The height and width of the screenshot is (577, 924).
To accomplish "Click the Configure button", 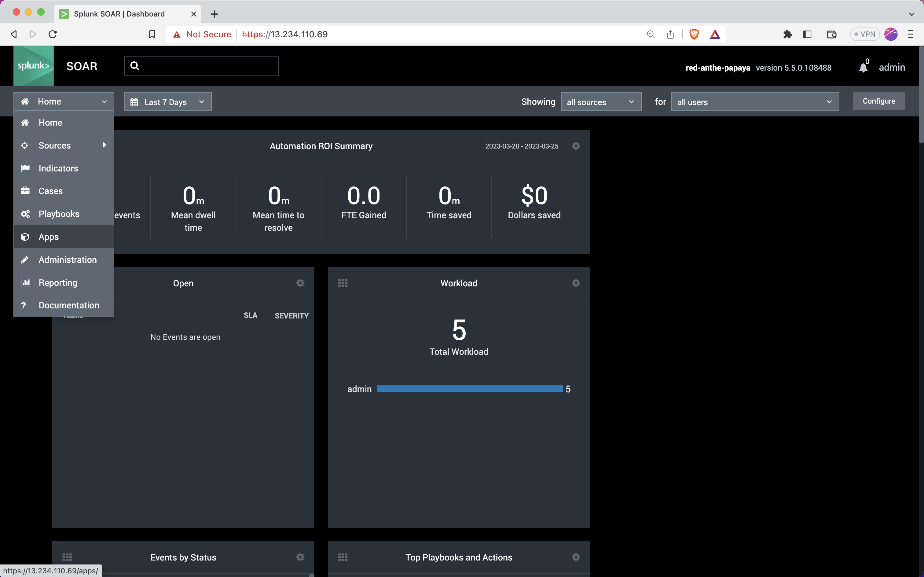I will (878, 101).
